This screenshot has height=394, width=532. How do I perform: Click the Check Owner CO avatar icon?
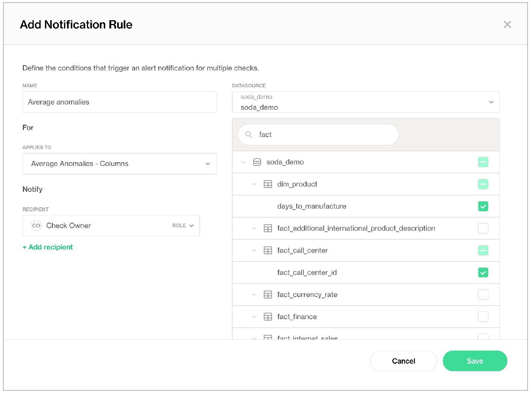(36, 226)
